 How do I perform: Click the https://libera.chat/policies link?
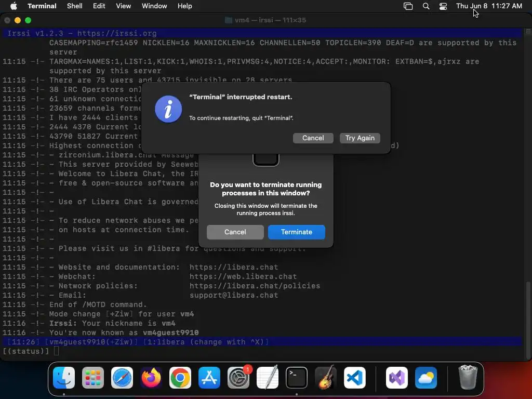pos(255,286)
